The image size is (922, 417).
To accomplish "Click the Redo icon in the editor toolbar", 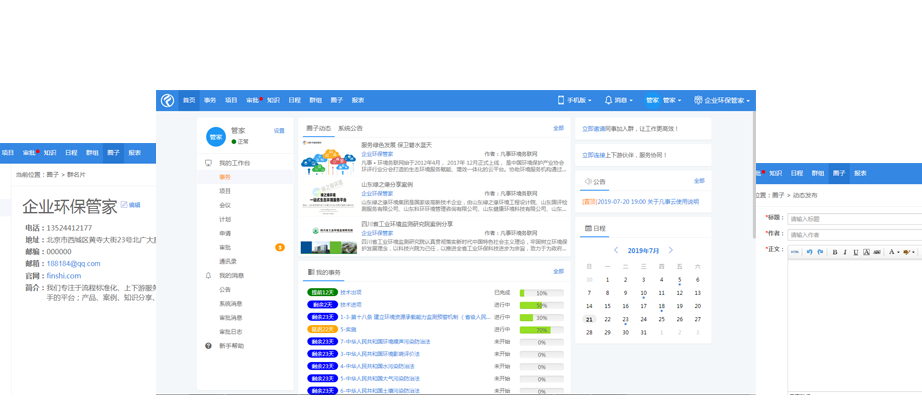I will tap(820, 252).
